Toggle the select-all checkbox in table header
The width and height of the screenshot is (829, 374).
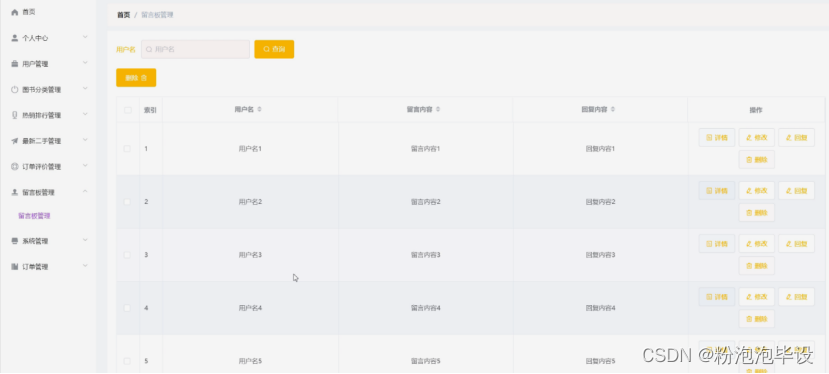(x=127, y=110)
